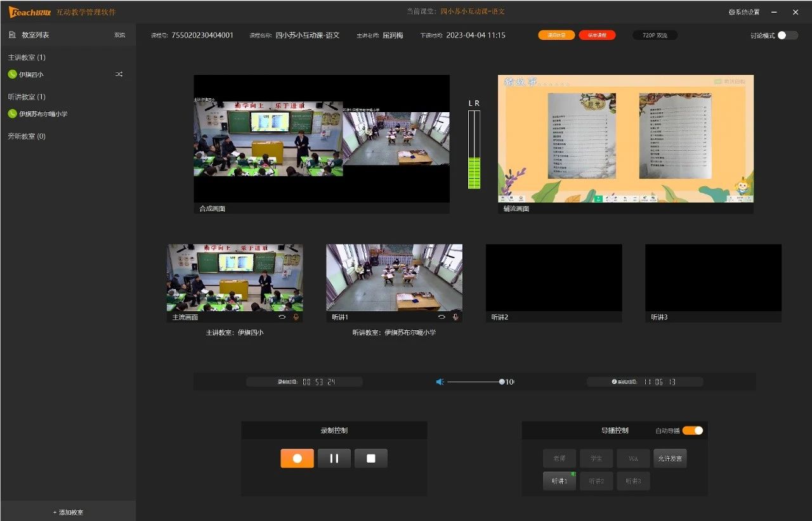Open the 720P 双流 resolution selector

click(x=655, y=35)
